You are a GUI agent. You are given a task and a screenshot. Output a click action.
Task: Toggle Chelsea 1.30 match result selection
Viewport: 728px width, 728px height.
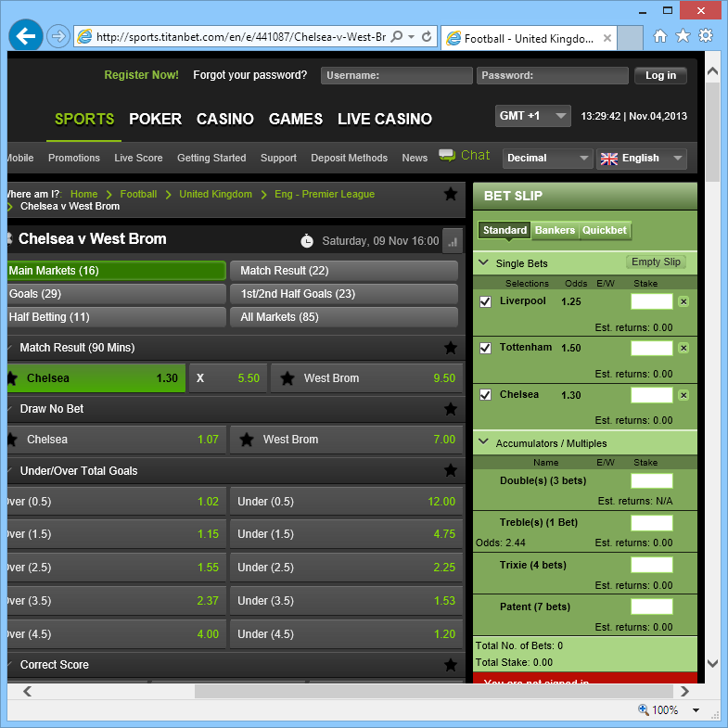click(x=96, y=378)
